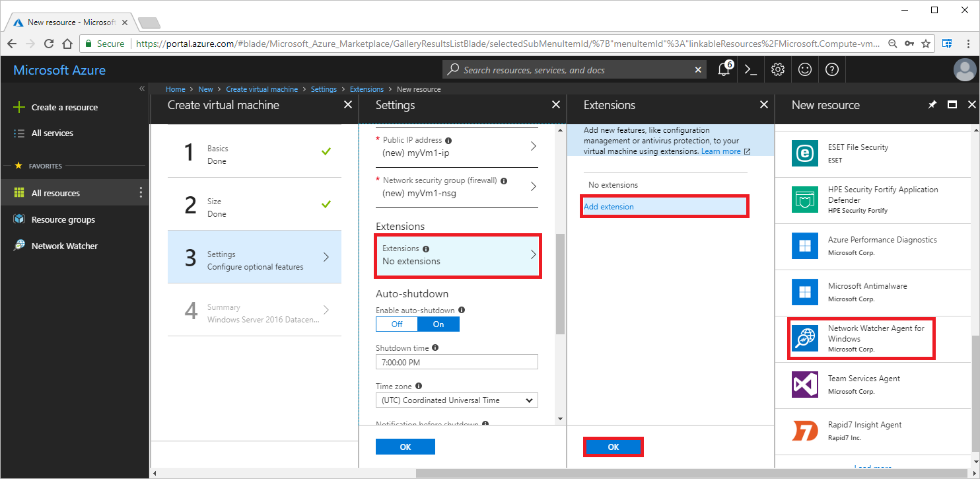Turn auto-shutdown On
Image resolution: width=980 pixels, height=479 pixels.
coord(438,324)
